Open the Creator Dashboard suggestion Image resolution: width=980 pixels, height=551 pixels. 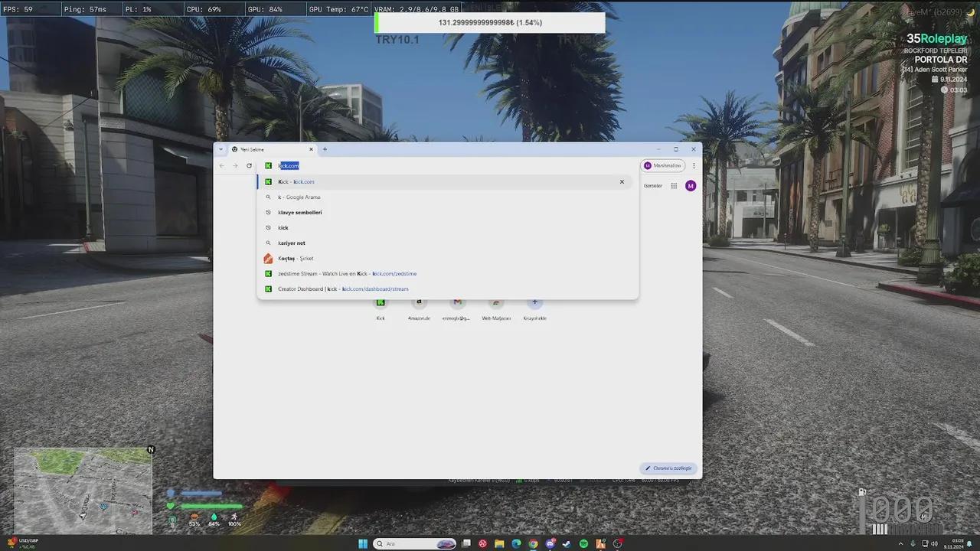[x=447, y=289]
